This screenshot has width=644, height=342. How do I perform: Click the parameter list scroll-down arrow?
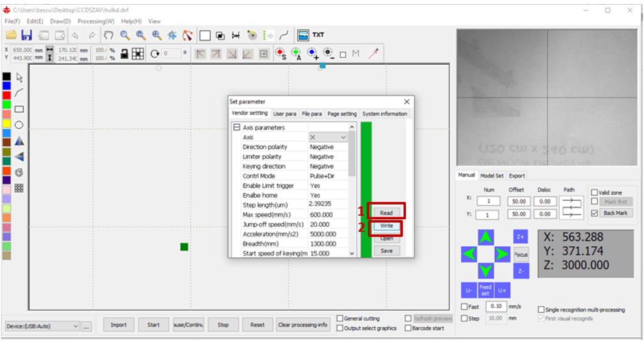pyautogui.click(x=352, y=254)
